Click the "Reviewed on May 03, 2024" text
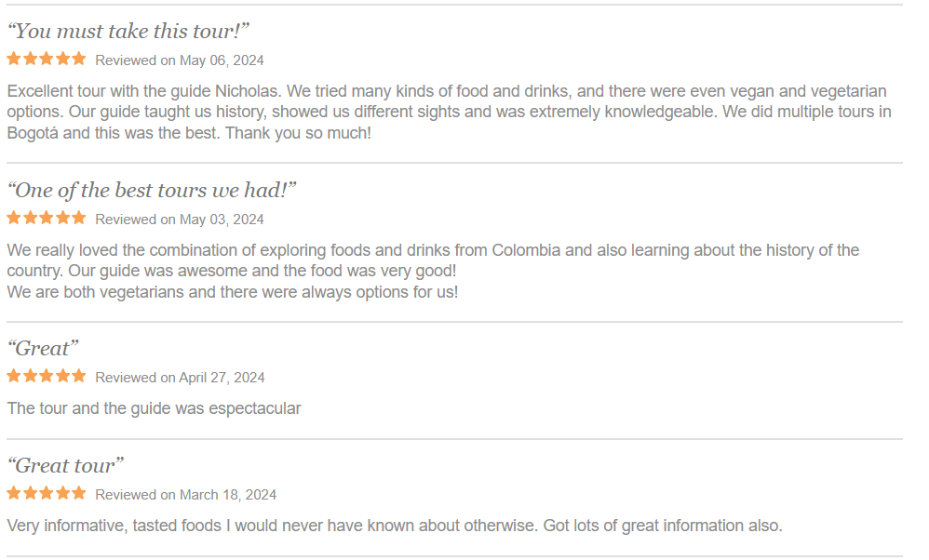This screenshot has height=560, width=929. click(x=180, y=220)
